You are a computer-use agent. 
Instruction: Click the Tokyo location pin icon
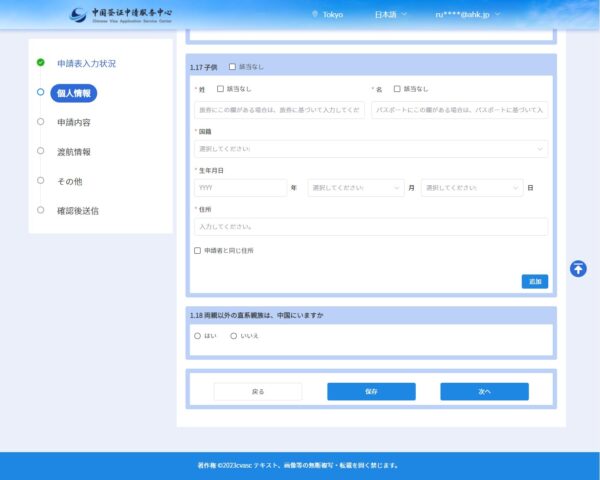[315, 15]
